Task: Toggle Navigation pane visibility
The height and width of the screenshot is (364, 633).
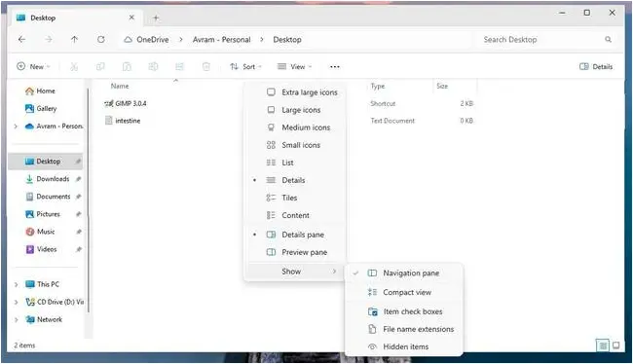Action: click(x=404, y=273)
